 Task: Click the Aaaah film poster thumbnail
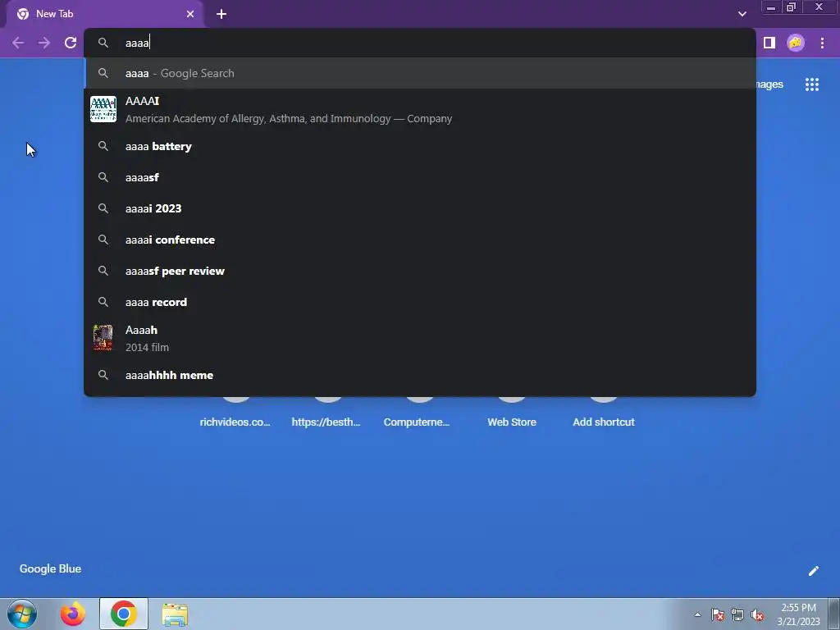103,338
